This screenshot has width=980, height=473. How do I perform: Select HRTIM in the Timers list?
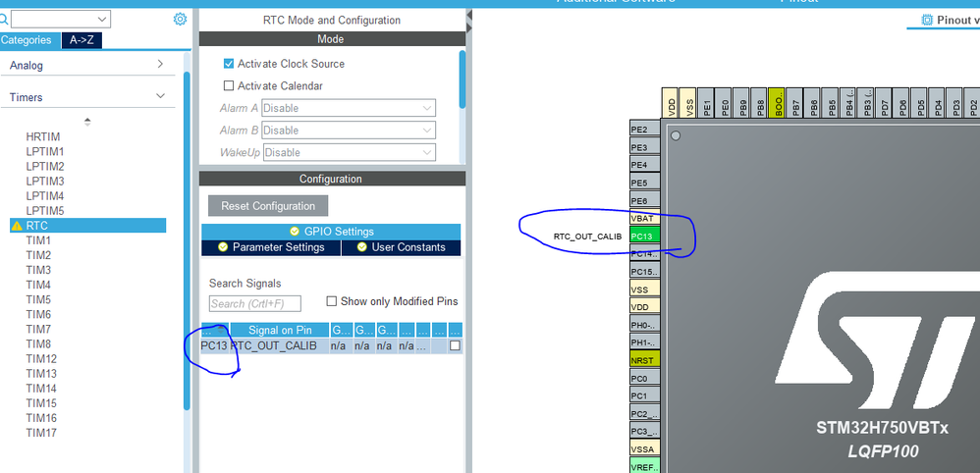[43, 136]
